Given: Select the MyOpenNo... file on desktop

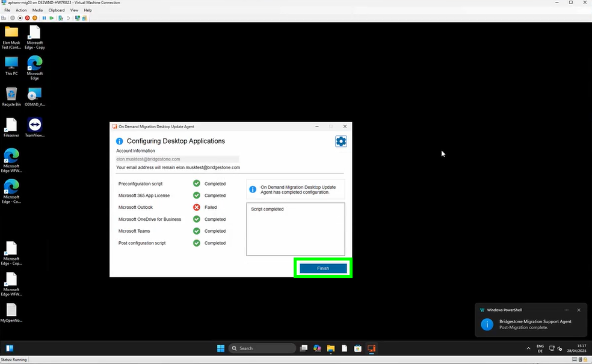Looking at the screenshot, I should pos(11,313).
